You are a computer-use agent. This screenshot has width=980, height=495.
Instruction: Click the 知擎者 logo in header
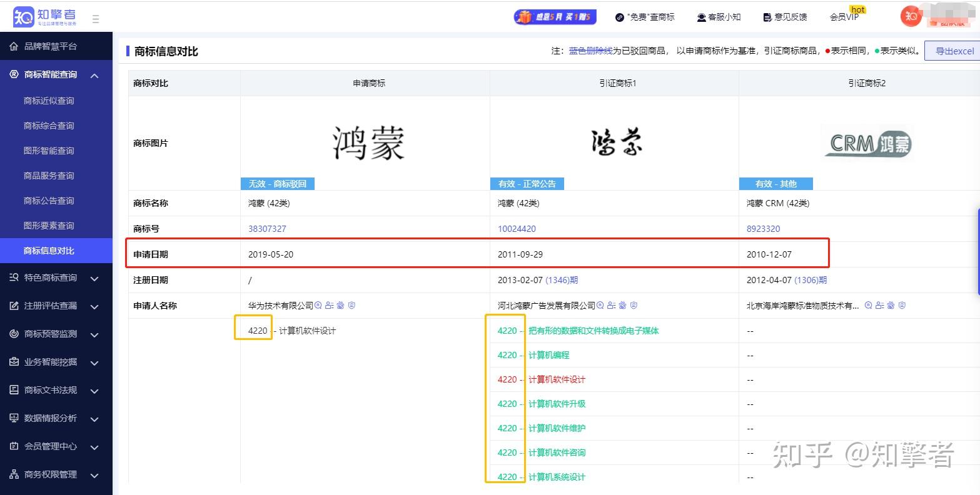[x=46, y=16]
